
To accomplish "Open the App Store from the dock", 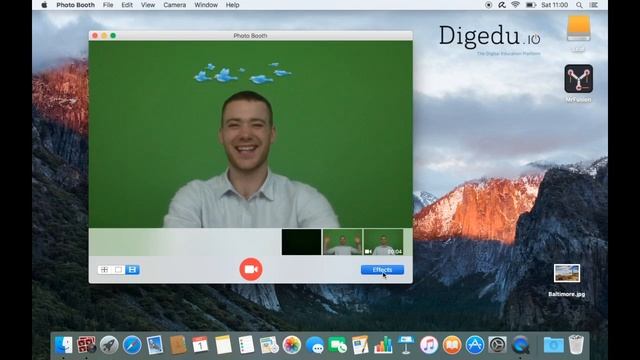I will [474, 345].
